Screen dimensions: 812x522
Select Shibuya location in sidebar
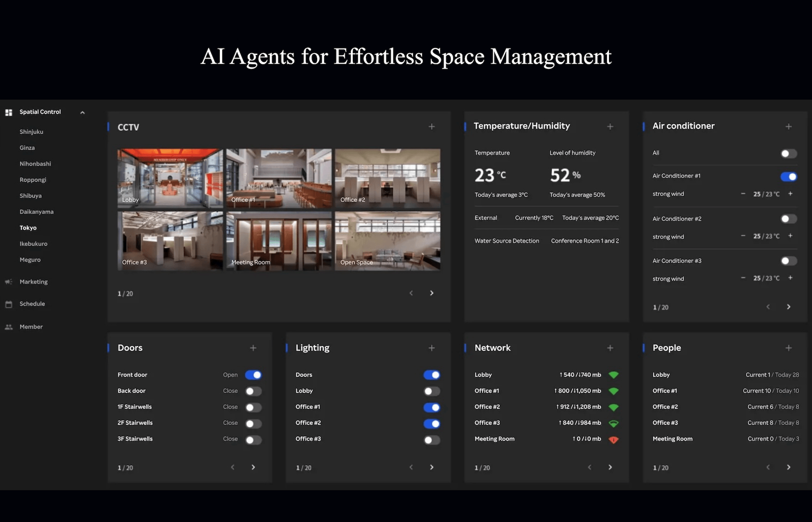pyautogui.click(x=31, y=196)
